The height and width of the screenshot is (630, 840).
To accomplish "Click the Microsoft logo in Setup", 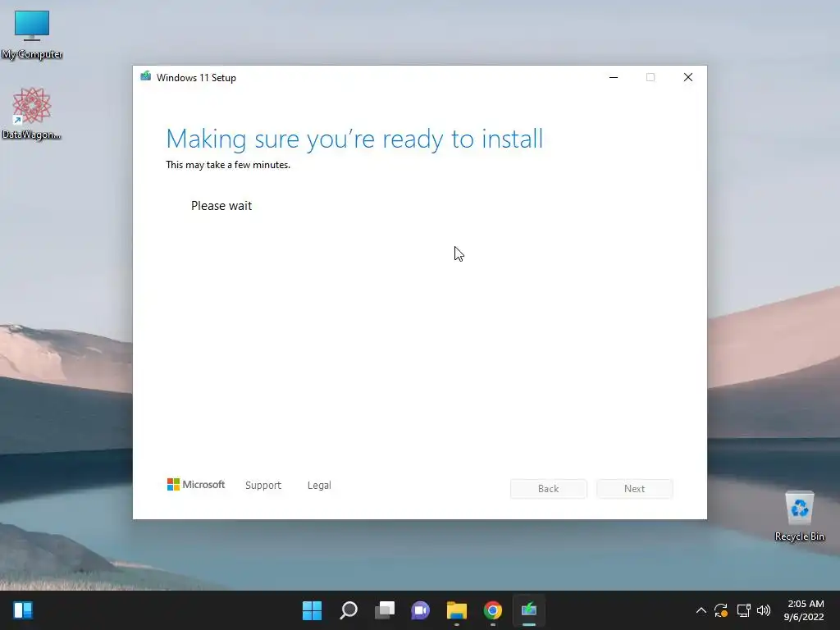I will 196,484.
